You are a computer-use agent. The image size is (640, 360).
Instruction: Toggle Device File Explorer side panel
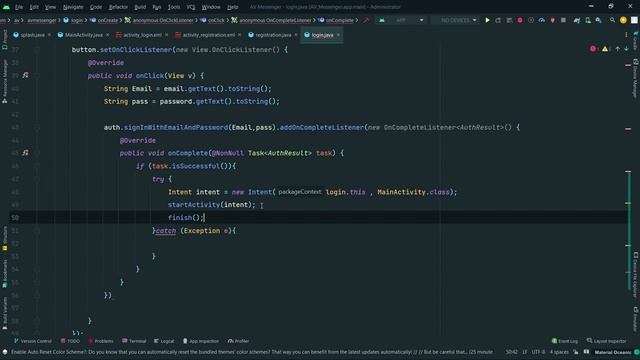(636, 275)
